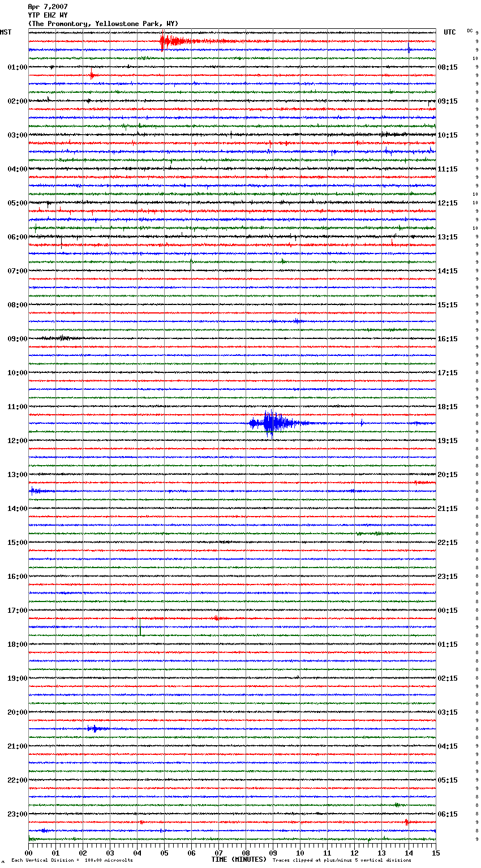
Task: Click the 01:15 UTC time label
Action: [x=448, y=644]
